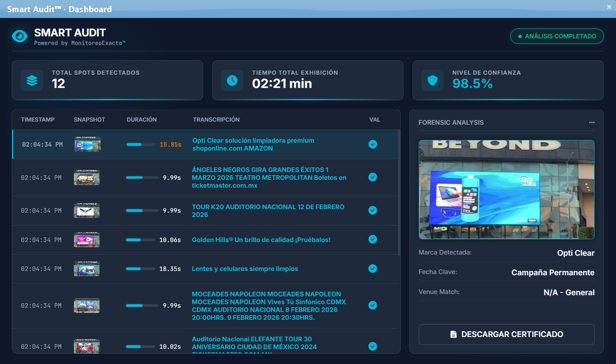Click the Smart Audit eye logo icon
The image size is (616, 364).
tap(20, 36)
